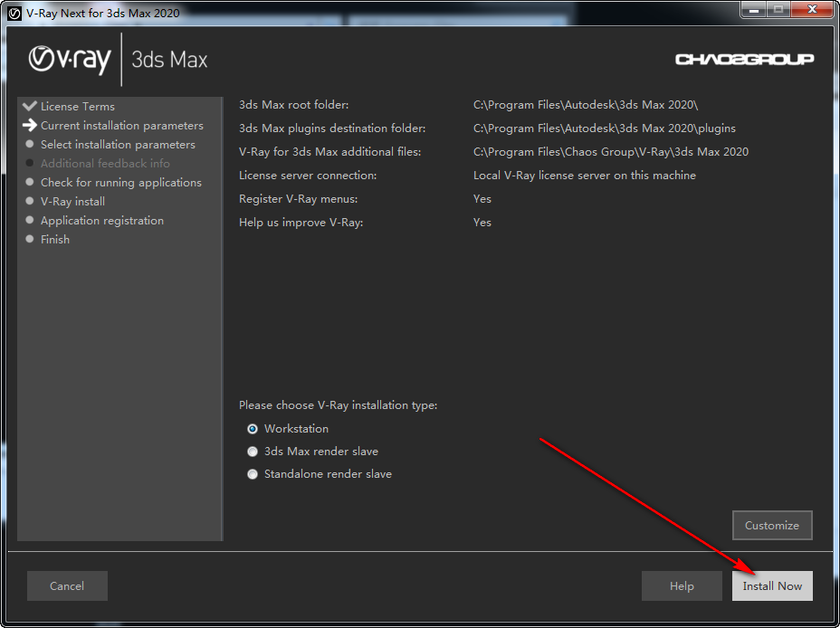The image size is (840, 628).
Task: Close the V-Ray installer window
Action: (x=812, y=10)
